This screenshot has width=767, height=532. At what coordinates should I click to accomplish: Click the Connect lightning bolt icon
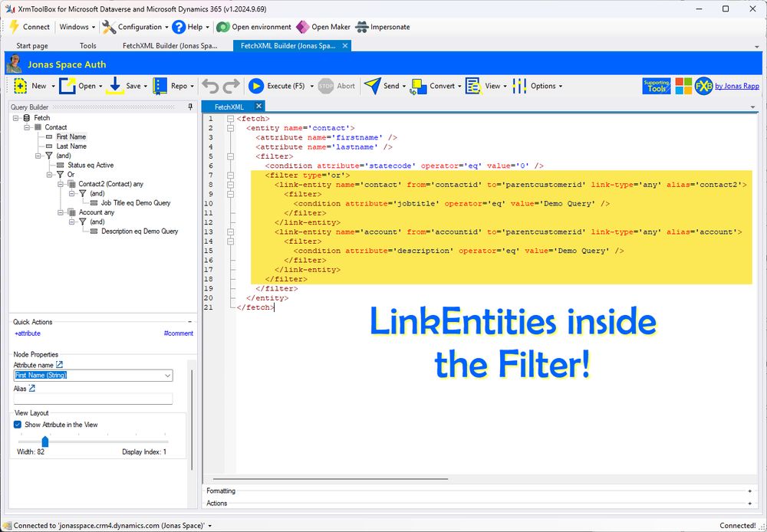(x=15, y=27)
